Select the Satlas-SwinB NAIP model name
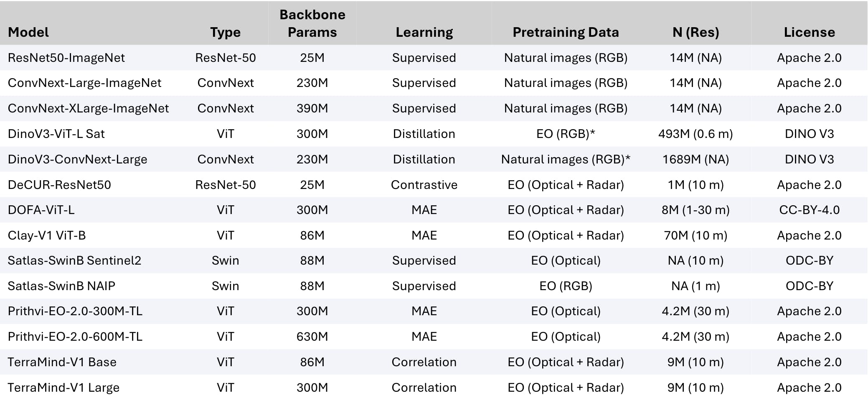The height and width of the screenshot is (403, 868). pos(61,286)
